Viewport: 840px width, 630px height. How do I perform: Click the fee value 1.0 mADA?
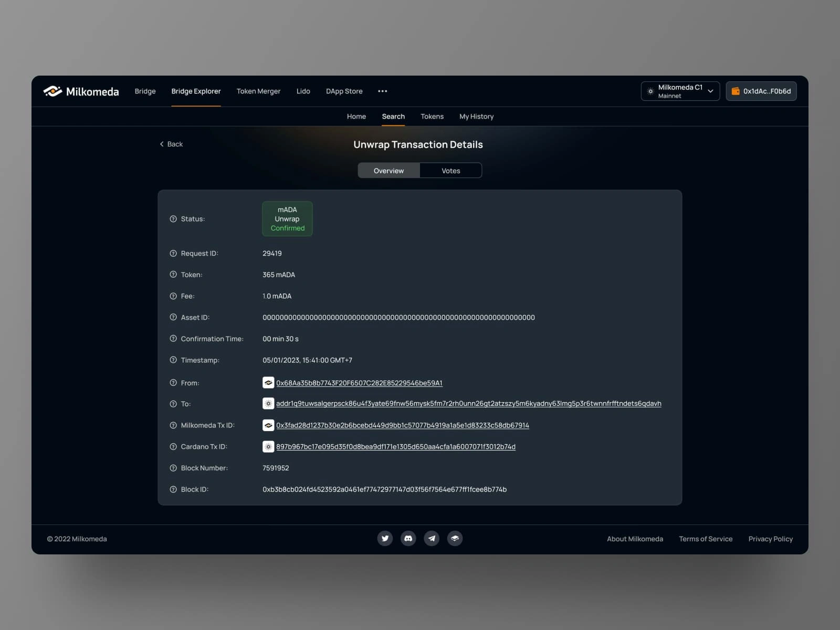click(277, 296)
